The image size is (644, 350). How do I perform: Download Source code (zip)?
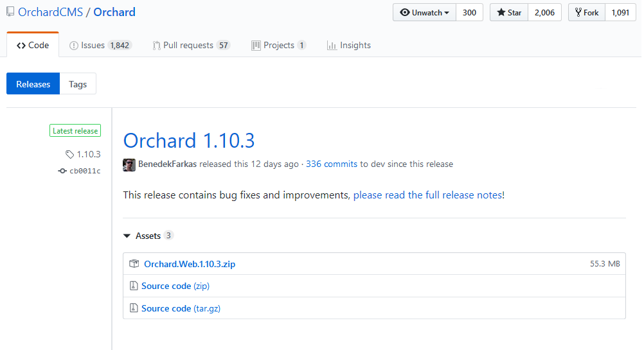click(x=175, y=286)
